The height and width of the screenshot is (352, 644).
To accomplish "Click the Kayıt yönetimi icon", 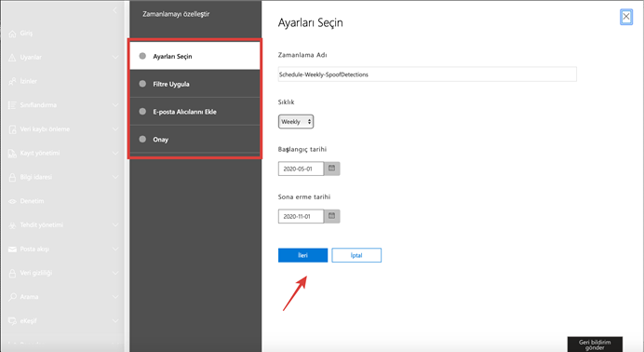I will [12, 154].
